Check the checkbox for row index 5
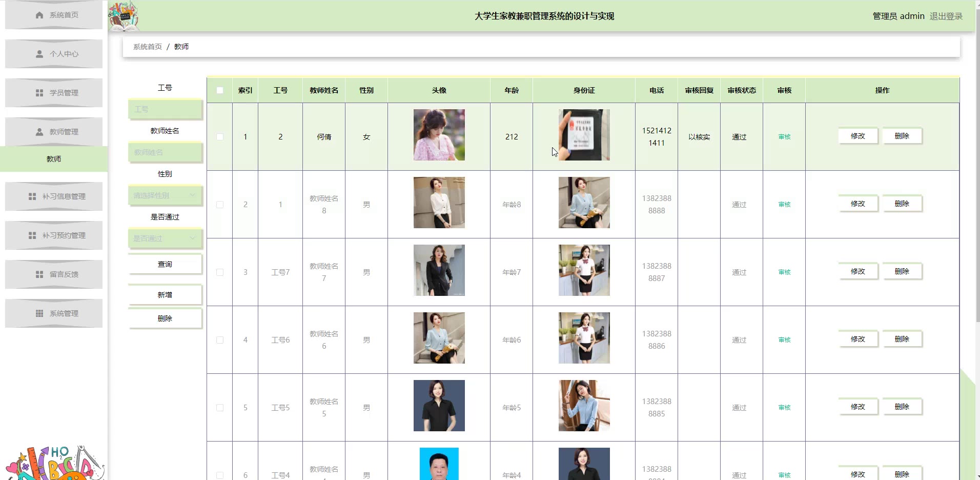 point(220,408)
